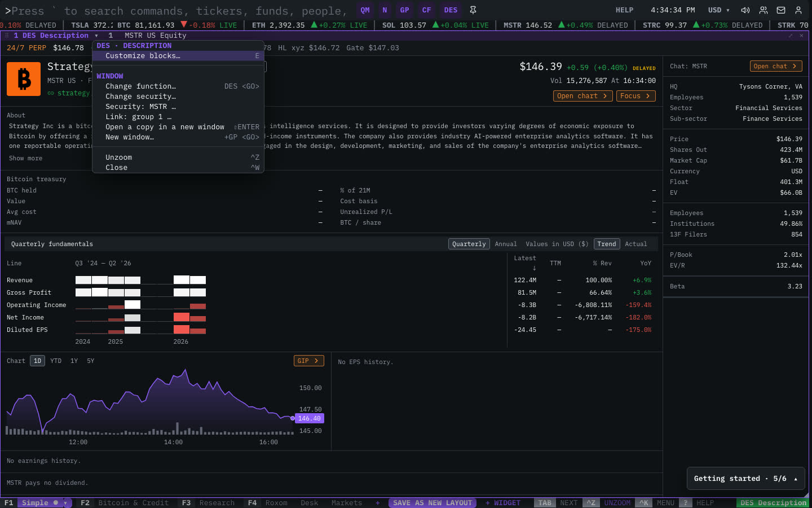Click the plus icon after Markets layout
The height and width of the screenshot is (508, 812).
click(378, 503)
